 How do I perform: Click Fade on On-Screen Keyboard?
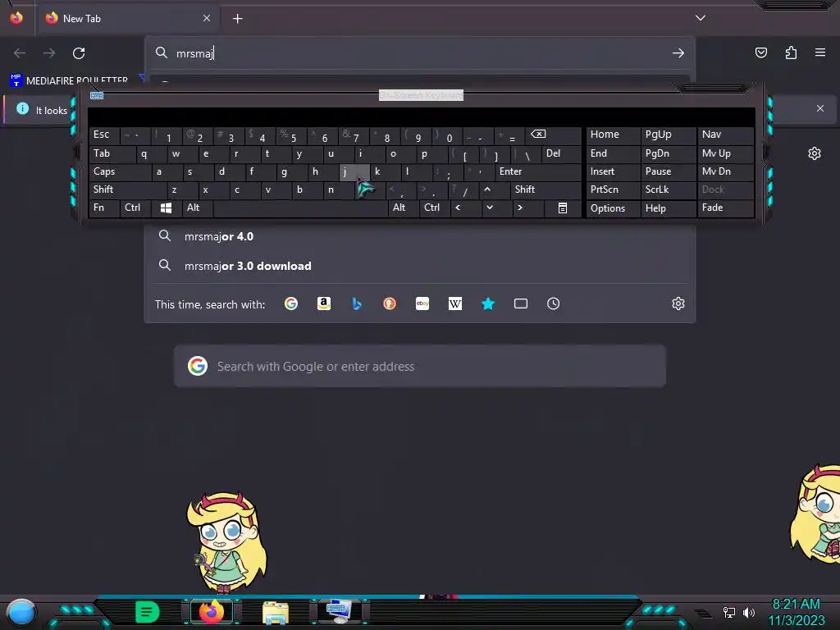726,208
